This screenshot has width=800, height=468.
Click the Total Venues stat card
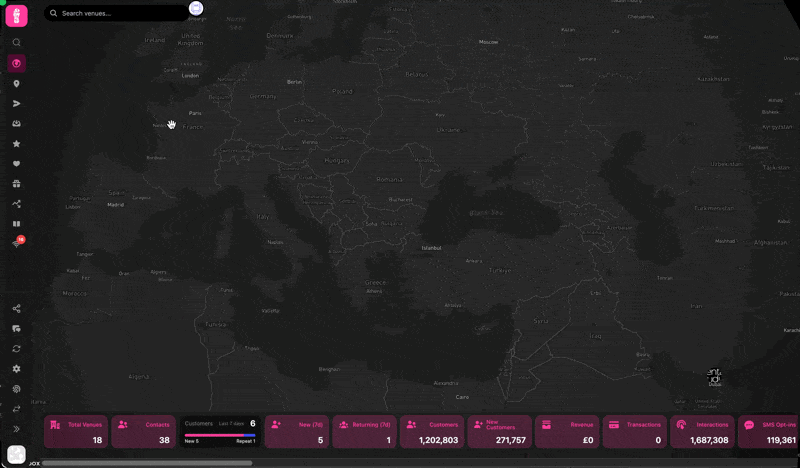pyautogui.click(x=76, y=432)
